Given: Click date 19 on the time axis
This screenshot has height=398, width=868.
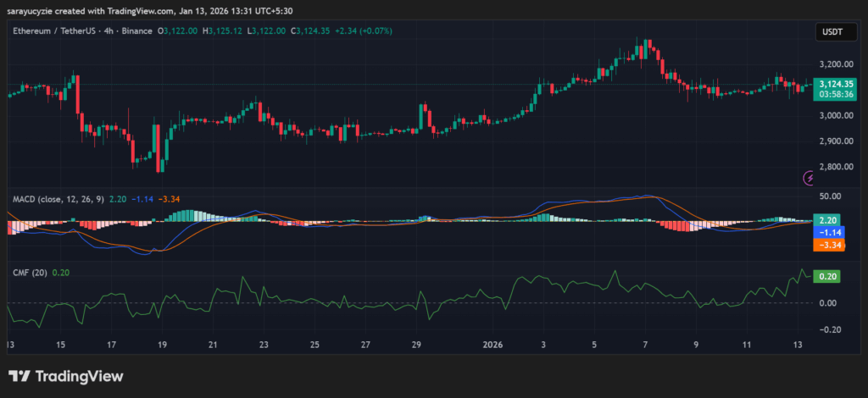Looking at the screenshot, I should 162,345.
